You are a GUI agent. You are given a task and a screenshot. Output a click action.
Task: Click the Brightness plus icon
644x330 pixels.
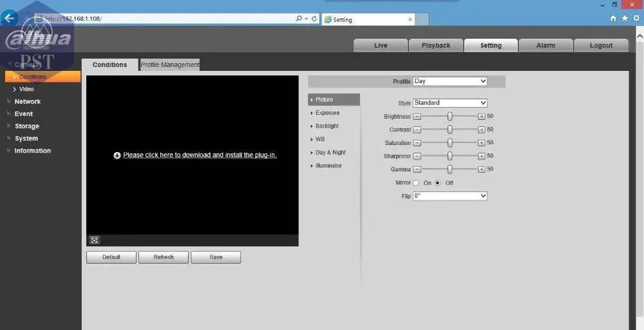point(481,117)
